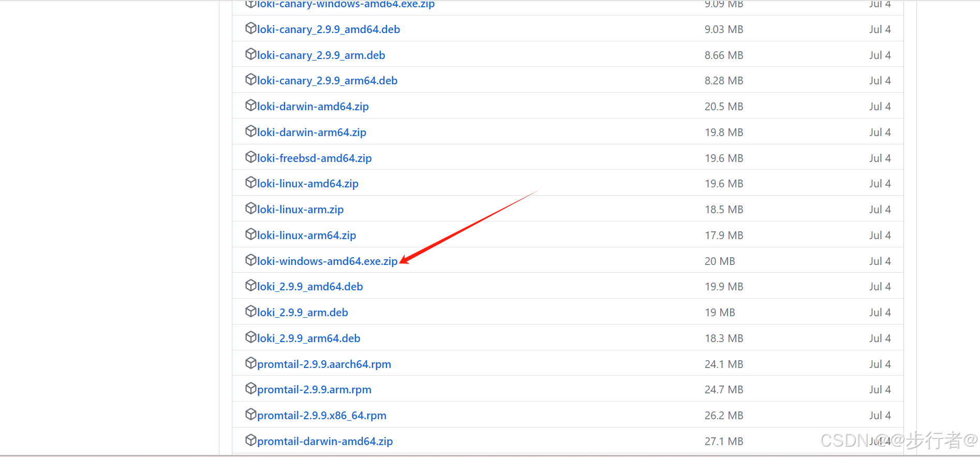Open loki_2.9.9_amd64.deb download link

(310, 287)
